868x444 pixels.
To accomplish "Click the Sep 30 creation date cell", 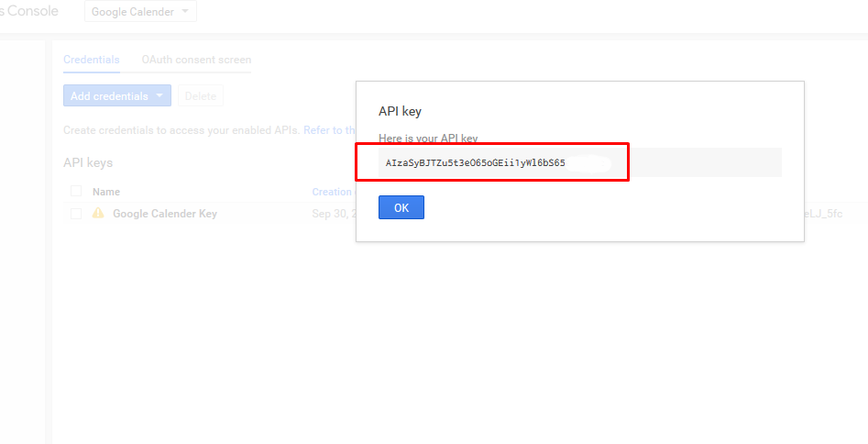I will (334, 214).
